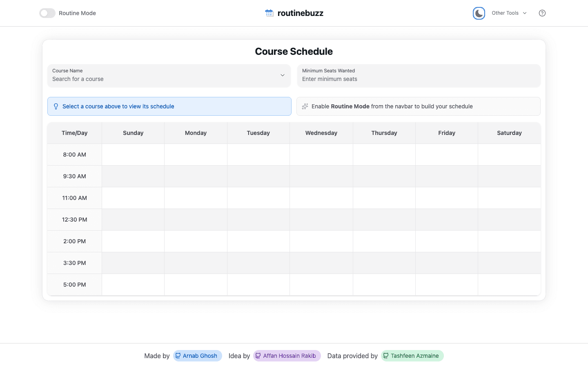Click GitHub icon next to Arnab Ghosh
588x368 pixels.
click(x=178, y=356)
